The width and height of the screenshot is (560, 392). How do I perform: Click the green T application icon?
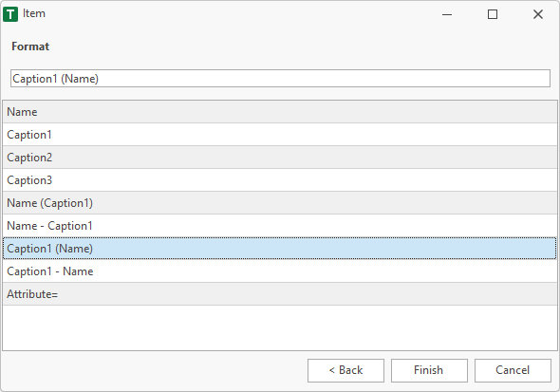point(10,14)
